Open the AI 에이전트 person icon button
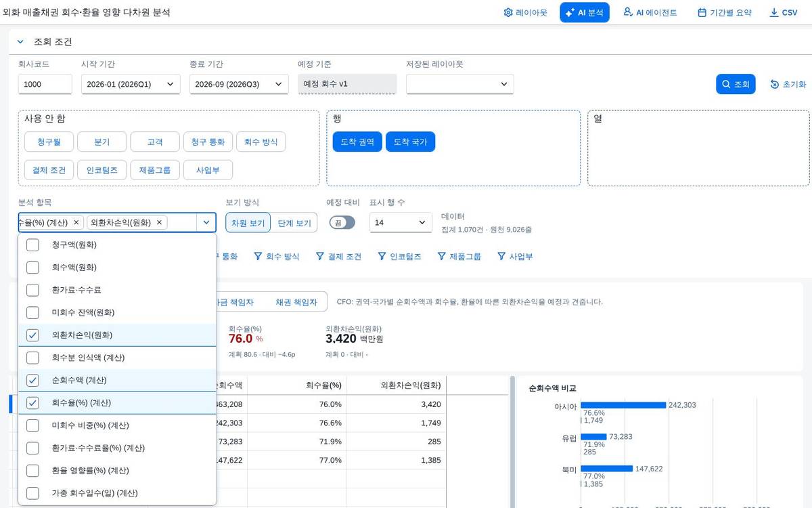 [650, 12]
